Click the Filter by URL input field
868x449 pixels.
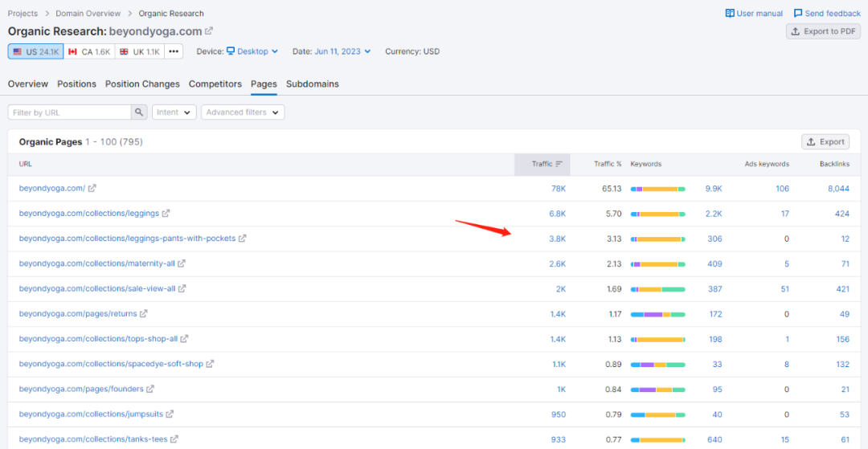[x=69, y=112]
